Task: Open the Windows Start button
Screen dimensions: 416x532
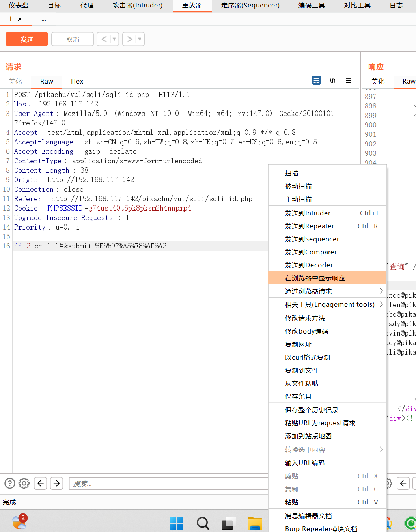Action: pos(176,523)
